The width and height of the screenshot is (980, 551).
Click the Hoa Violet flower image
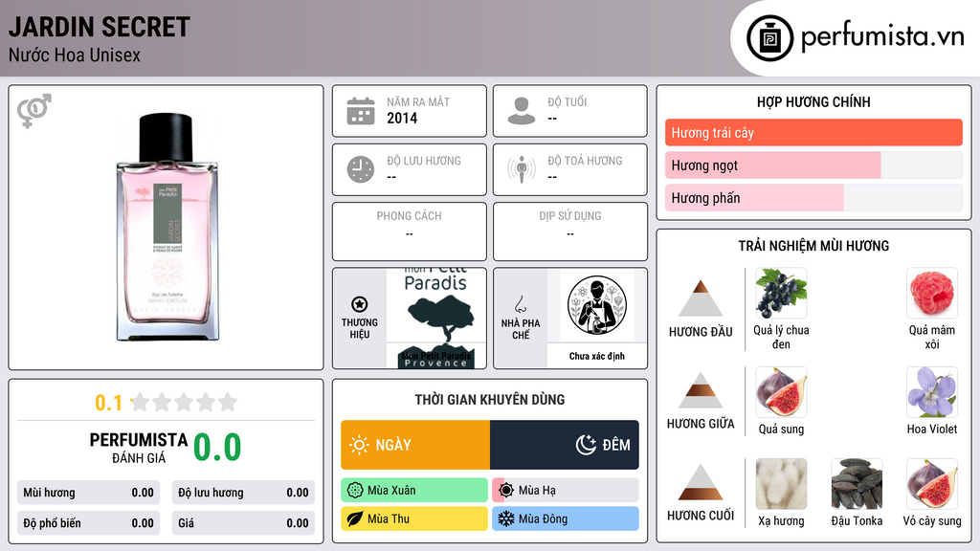click(x=932, y=392)
